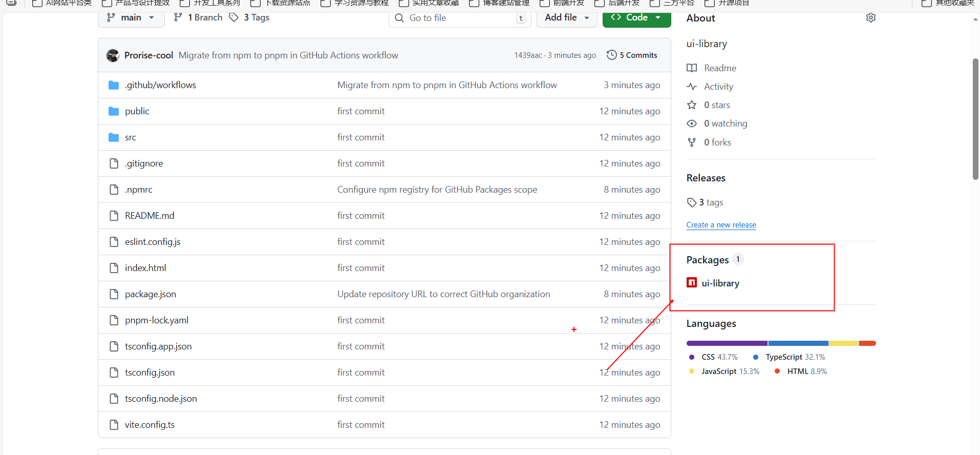980x455 pixels.
Task: Click the blue TypeScript language bar segment
Action: 798,343
